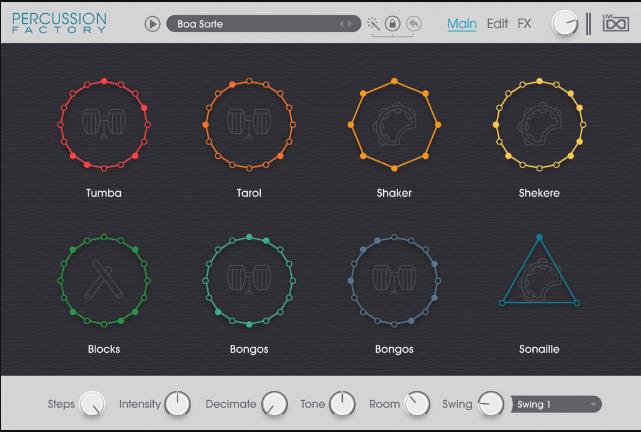Click the Blocks crossed sticks icon
Image resolution: width=641 pixels, height=432 pixels.
click(102, 281)
